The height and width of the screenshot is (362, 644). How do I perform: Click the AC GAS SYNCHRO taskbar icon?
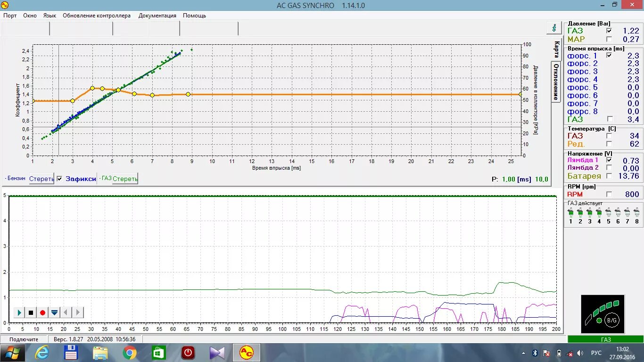pos(247,352)
